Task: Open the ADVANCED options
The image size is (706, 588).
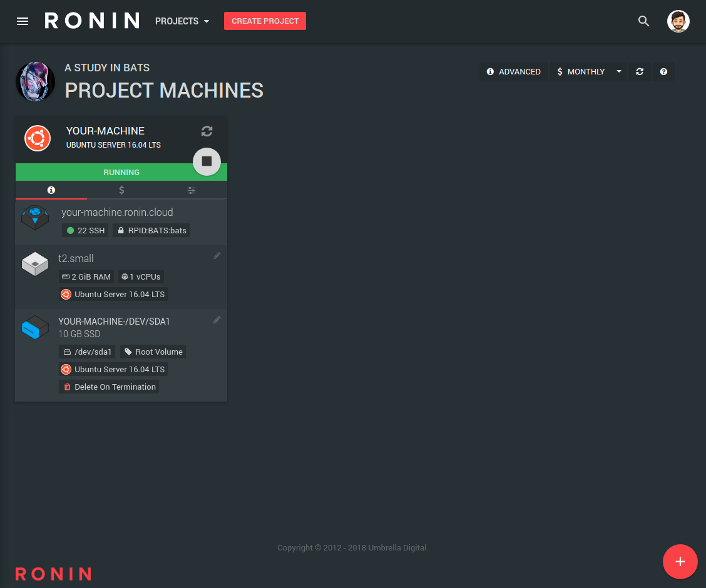Action: click(513, 71)
